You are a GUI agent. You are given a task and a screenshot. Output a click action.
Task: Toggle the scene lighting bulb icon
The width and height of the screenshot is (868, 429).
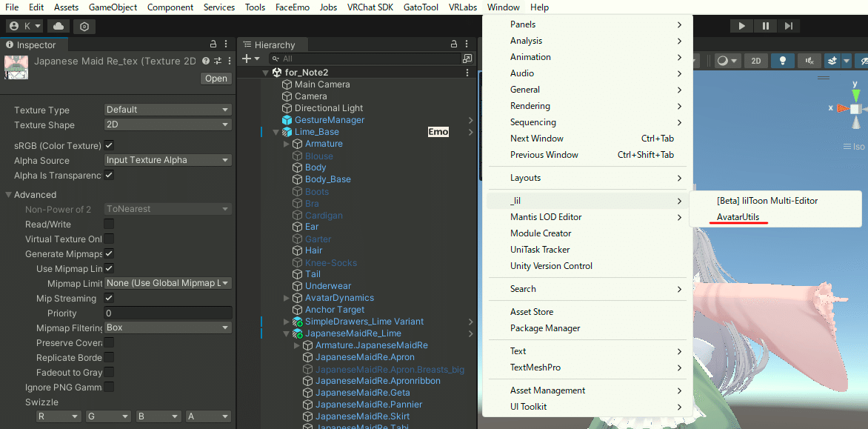pyautogui.click(x=783, y=61)
